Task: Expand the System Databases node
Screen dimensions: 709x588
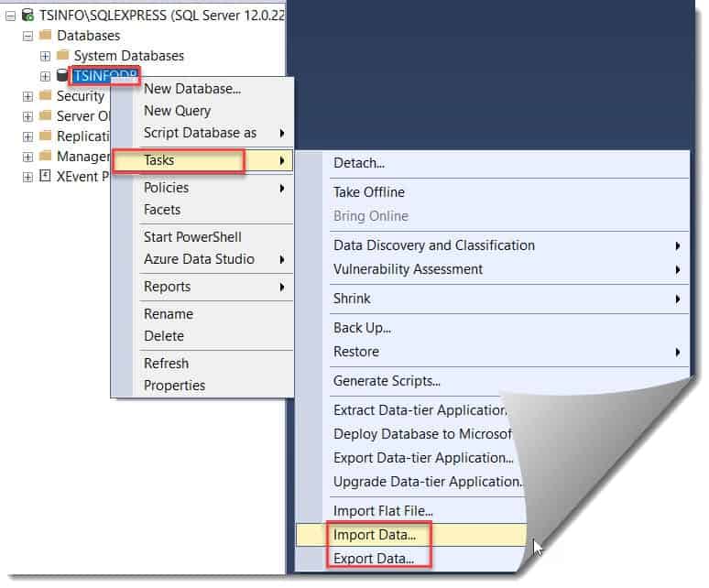Action: click(x=45, y=56)
